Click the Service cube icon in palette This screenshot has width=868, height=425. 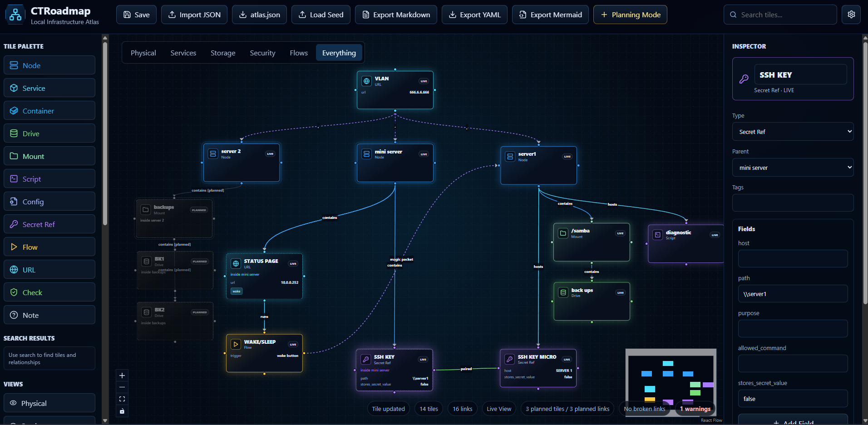pyautogui.click(x=14, y=88)
